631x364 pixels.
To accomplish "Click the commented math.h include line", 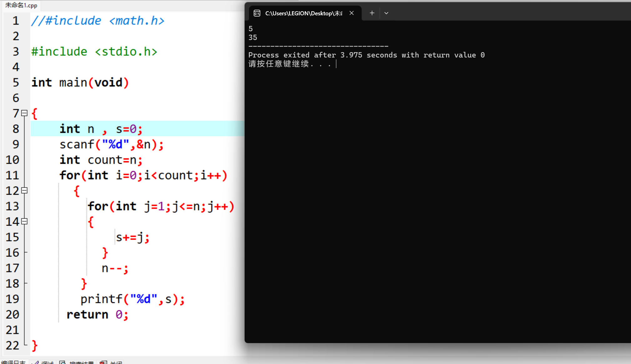I will 98,21.
